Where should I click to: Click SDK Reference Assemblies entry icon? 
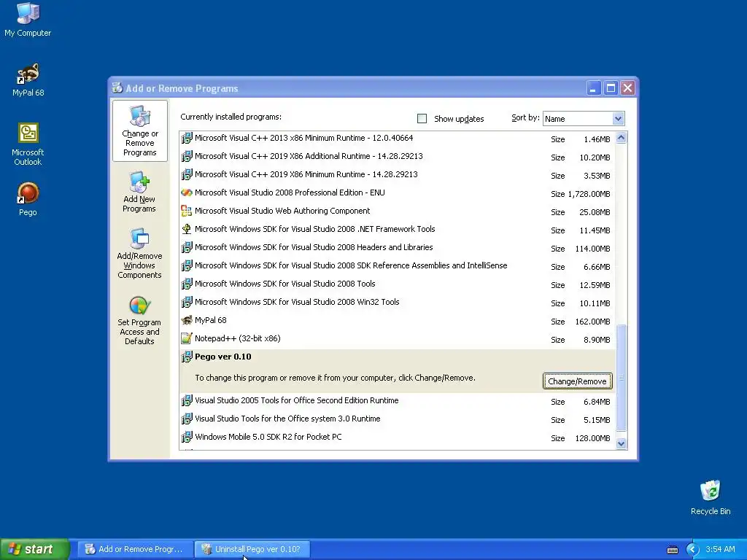[187, 265]
